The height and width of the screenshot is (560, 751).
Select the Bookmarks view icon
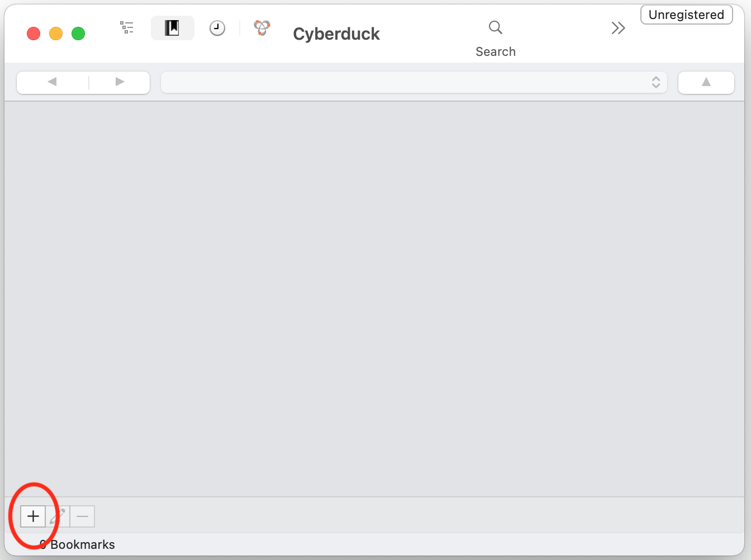tap(172, 28)
